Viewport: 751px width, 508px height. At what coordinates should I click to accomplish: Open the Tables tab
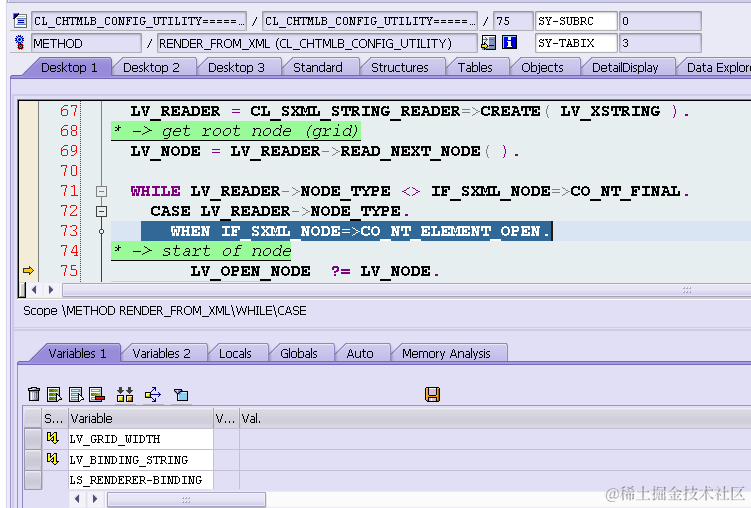point(475,68)
